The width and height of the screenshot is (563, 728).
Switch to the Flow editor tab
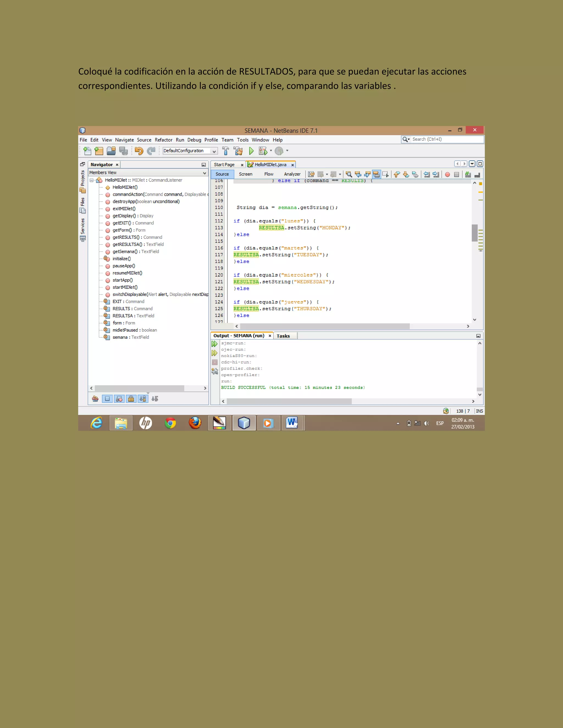269,174
